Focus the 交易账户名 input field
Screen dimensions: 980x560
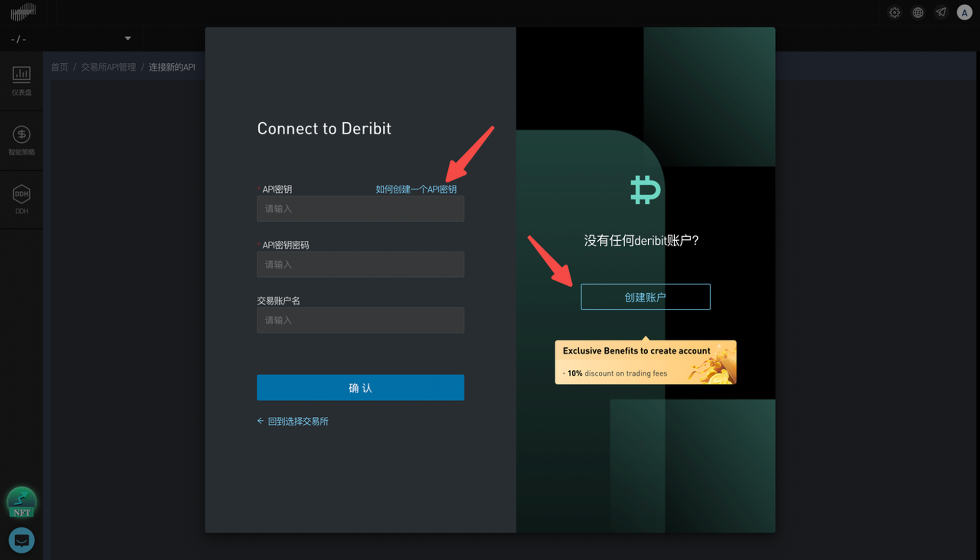pos(360,320)
